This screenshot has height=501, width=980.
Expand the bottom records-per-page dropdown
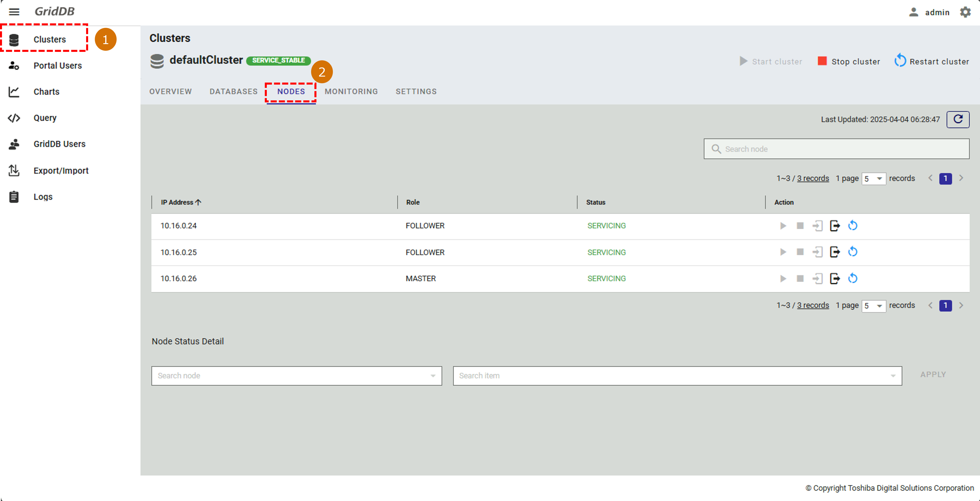(x=873, y=305)
